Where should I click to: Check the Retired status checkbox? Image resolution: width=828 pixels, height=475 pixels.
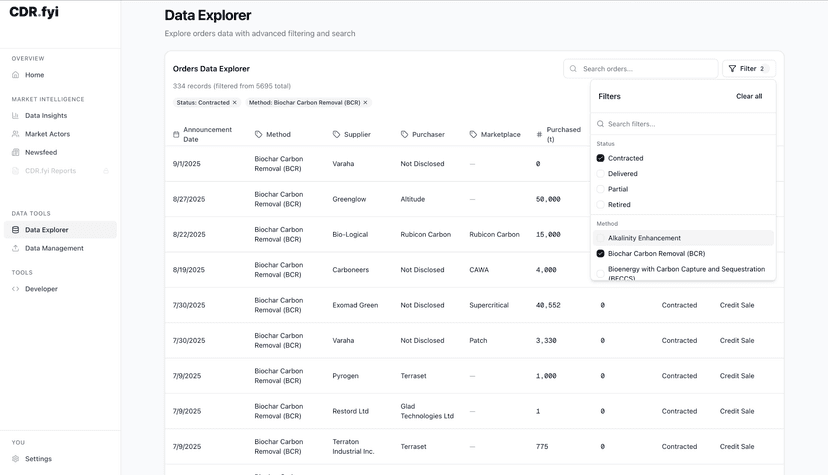tap(600, 205)
